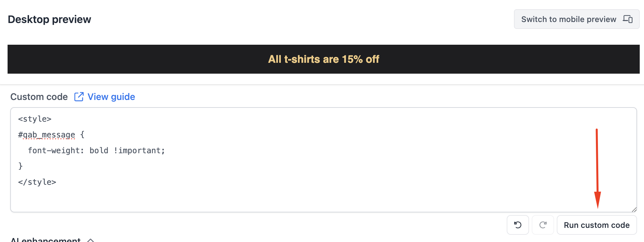Place cursor on the closing brace line
This screenshot has width=644, height=242.
(x=20, y=166)
